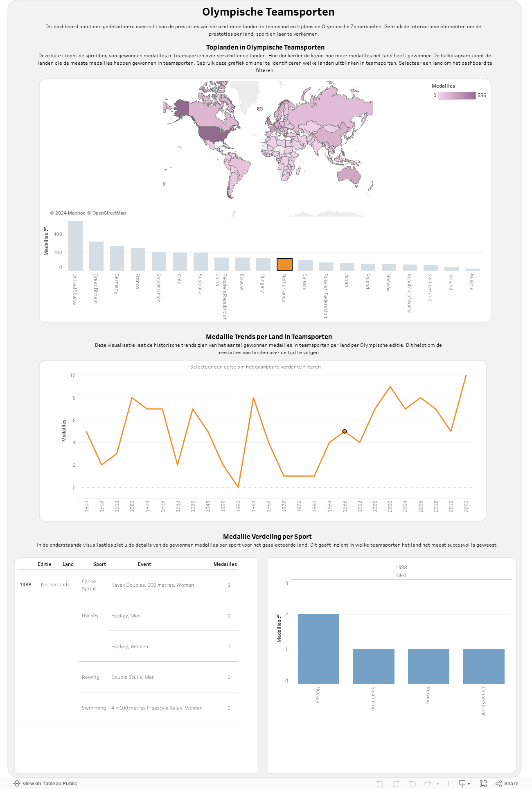Select the Swimming bar in sport chart

coord(374,666)
